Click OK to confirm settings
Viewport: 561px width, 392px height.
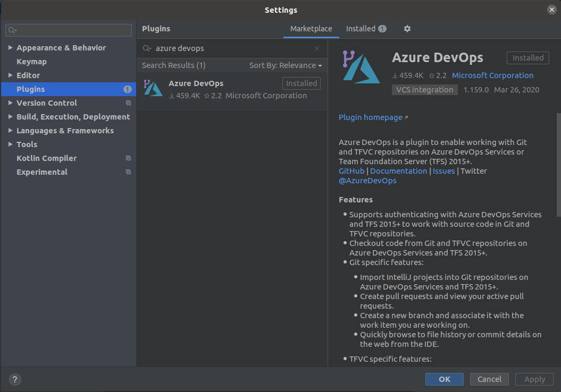coord(445,379)
